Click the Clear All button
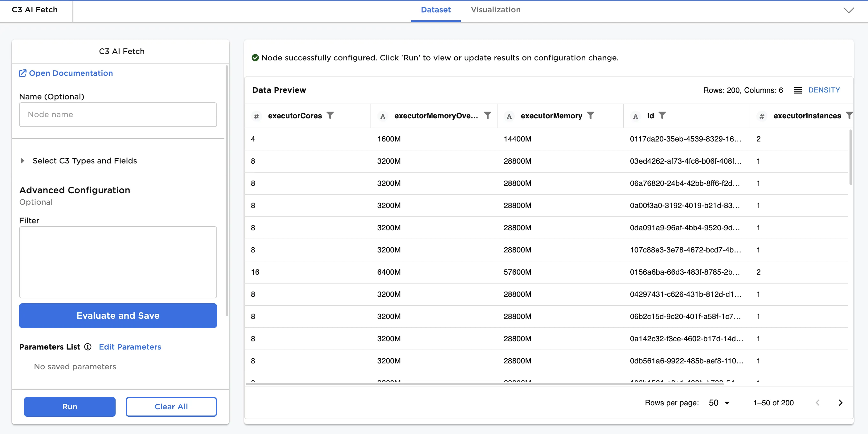868x434 pixels. 171,406
